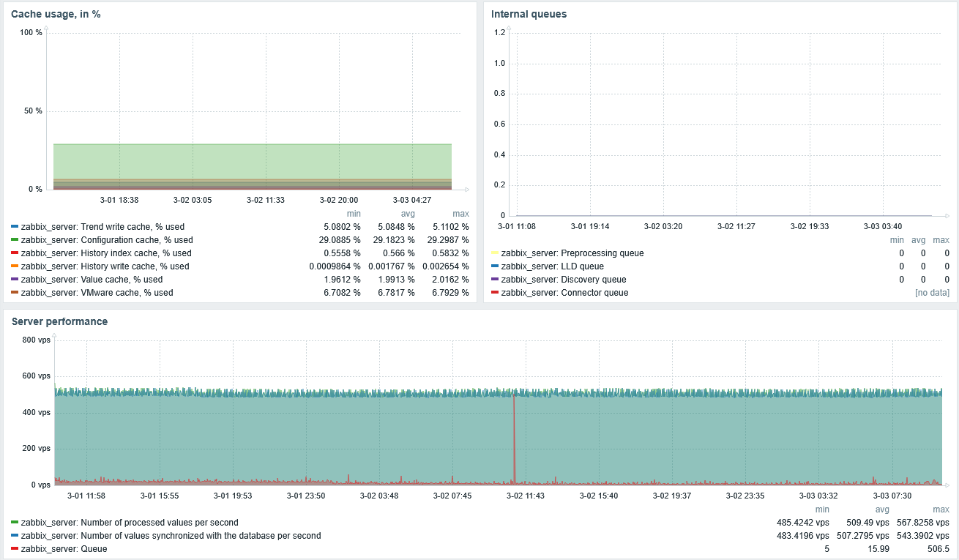
Task: Click the 'avg' column header in Cache usage legend
Action: (407, 213)
